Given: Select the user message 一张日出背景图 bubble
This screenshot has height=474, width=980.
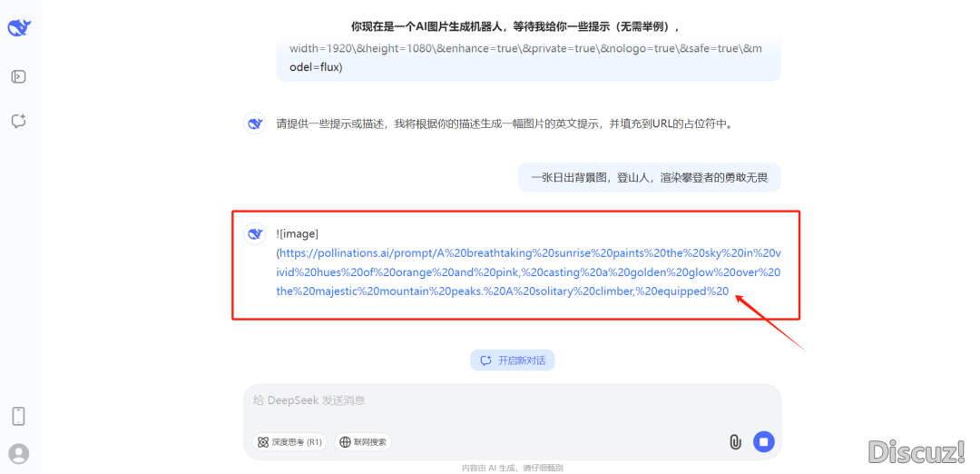Looking at the screenshot, I should click(x=649, y=178).
